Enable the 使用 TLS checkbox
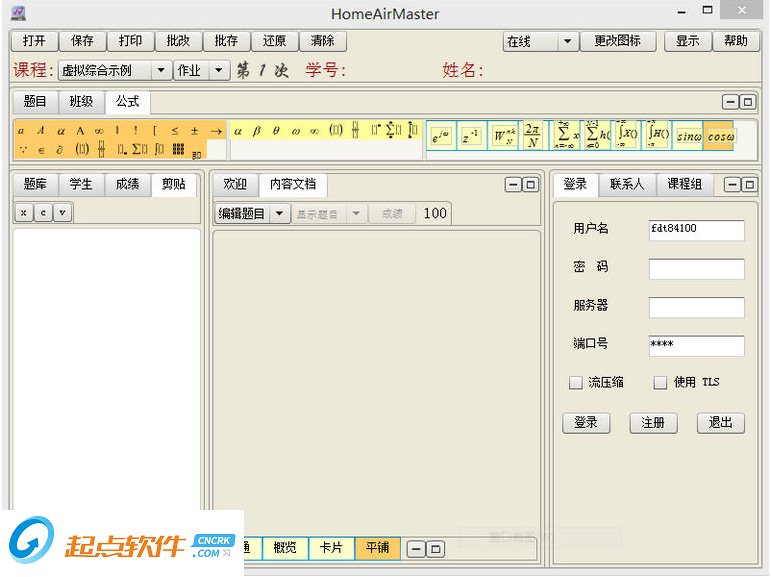771x577 pixels. click(x=660, y=382)
